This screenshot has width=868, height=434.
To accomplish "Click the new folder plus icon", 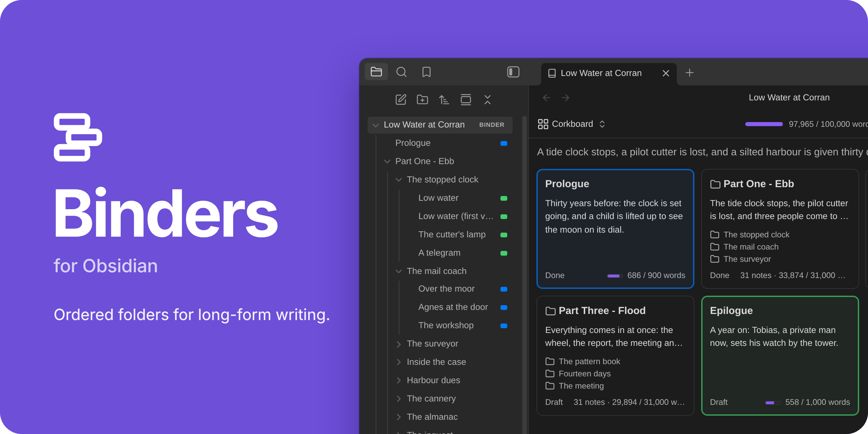I will click(x=422, y=100).
